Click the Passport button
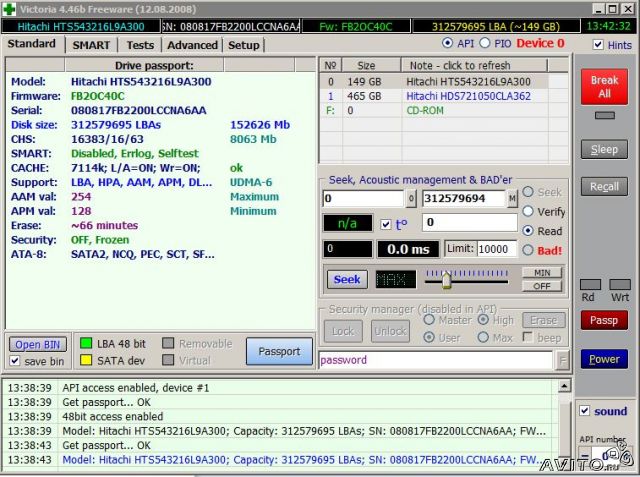 tap(280, 351)
